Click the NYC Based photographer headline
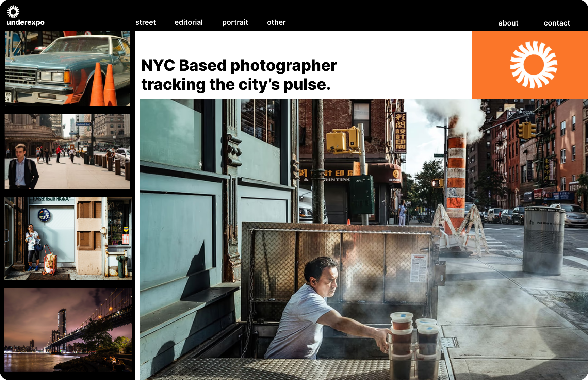Viewport: 588px width, 380px height. (239, 75)
